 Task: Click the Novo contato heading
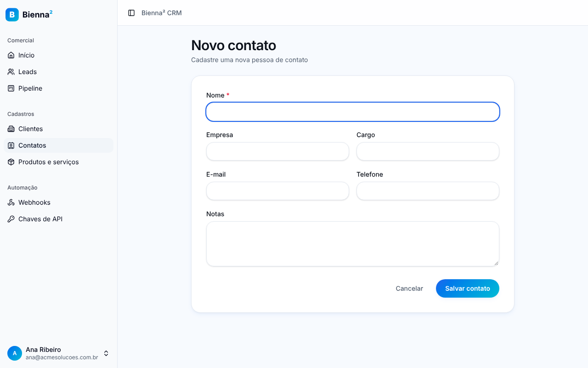(x=233, y=46)
